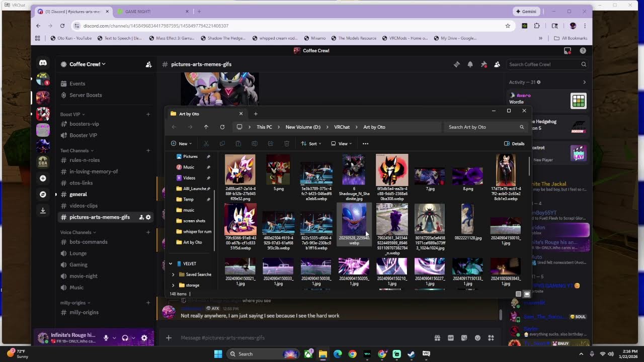Open the gift icon in message bar

click(x=437, y=338)
